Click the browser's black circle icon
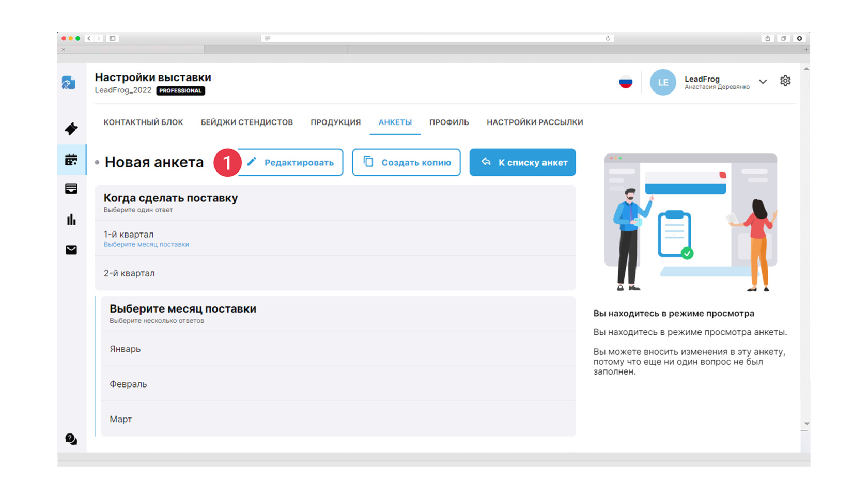This screenshot has height=496, width=868. coord(800,38)
